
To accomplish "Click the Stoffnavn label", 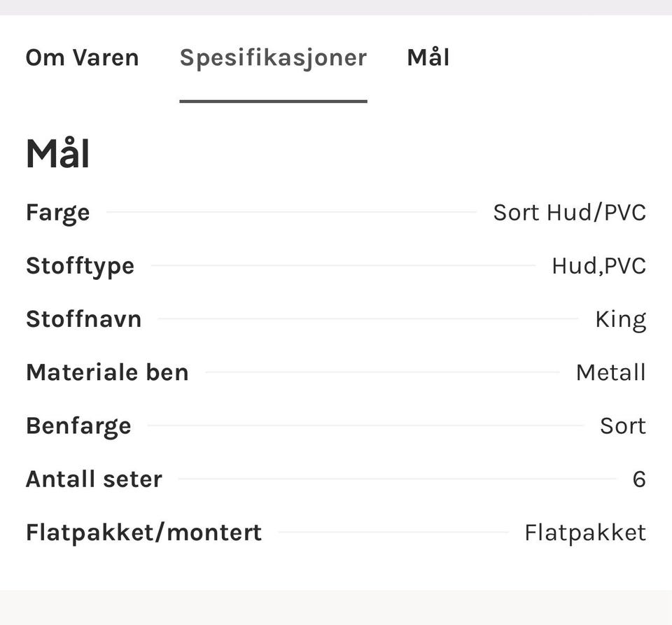I will click(x=83, y=319).
